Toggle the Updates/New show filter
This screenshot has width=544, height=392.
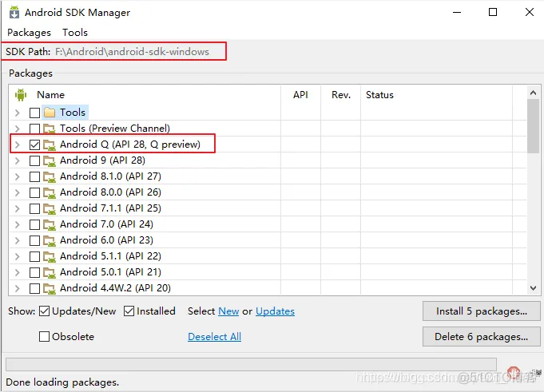point(44,311)
